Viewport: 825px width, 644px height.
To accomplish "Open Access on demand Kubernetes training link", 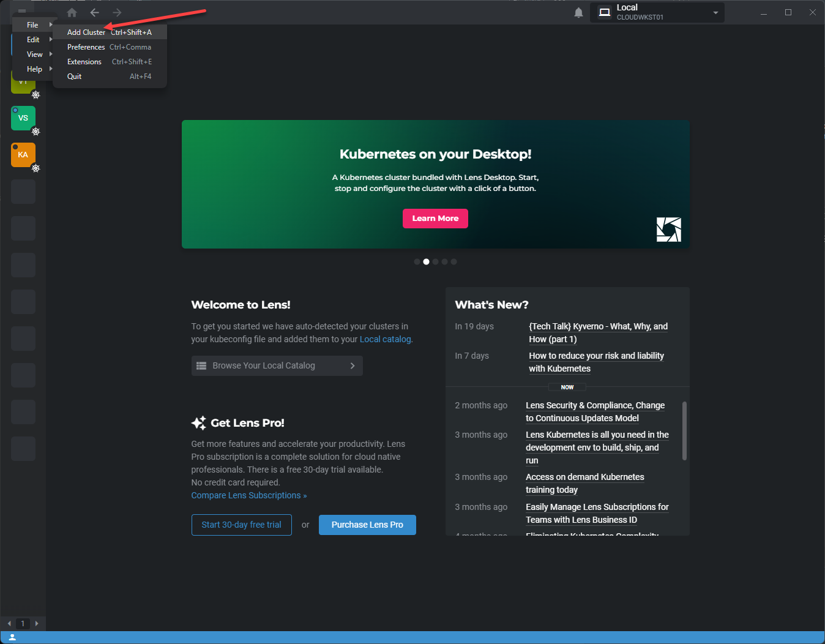I will pyautogui.click(x=584, y=484).
